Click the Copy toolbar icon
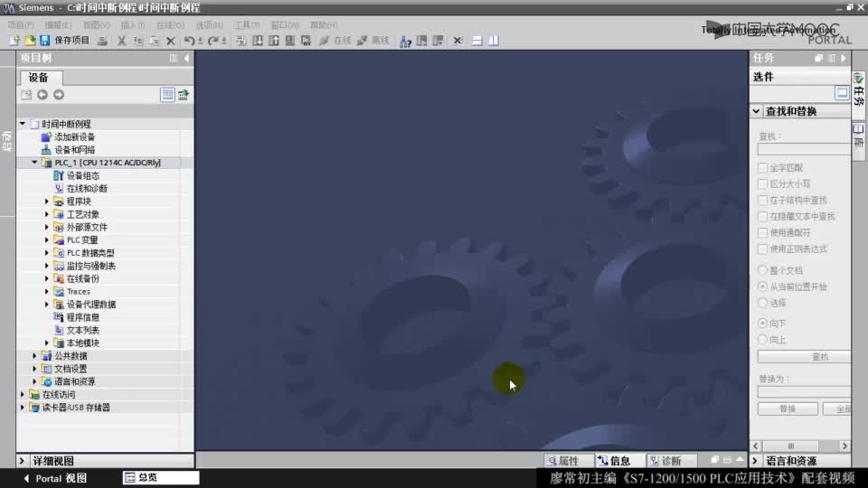 [137, 41]
